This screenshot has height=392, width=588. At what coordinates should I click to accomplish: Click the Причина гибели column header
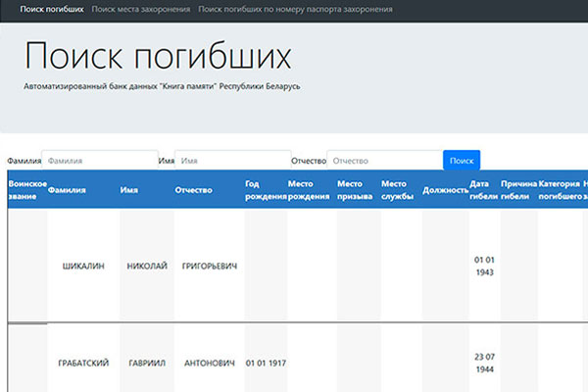pos(519,190)
